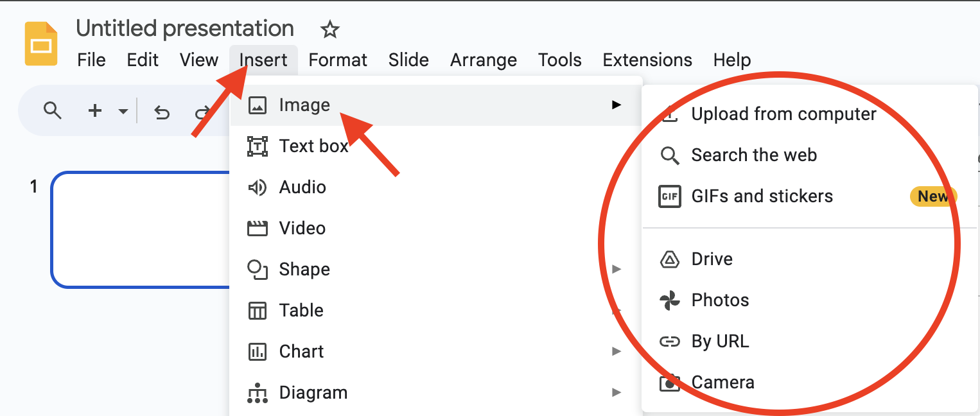This screenshot has height=416, width=980.
Task: Choose Search the web image option
Action: click(753, 155)
